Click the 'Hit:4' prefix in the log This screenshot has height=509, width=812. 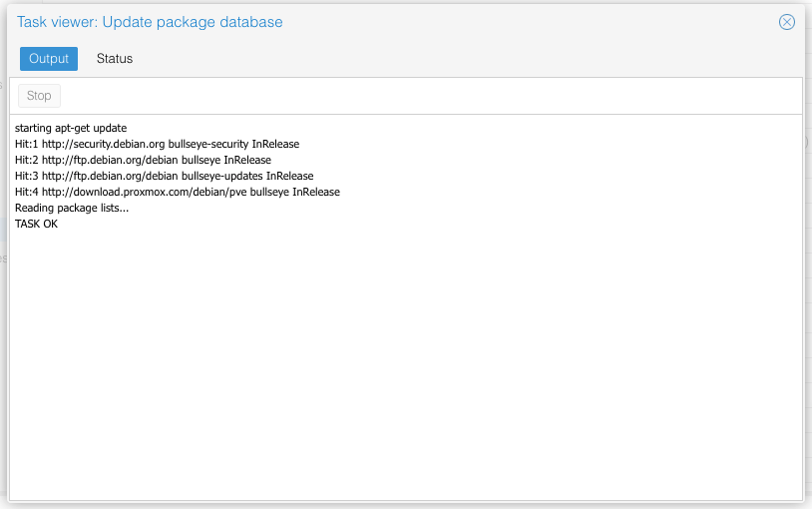pyautogui.click(x=26, y=192)
